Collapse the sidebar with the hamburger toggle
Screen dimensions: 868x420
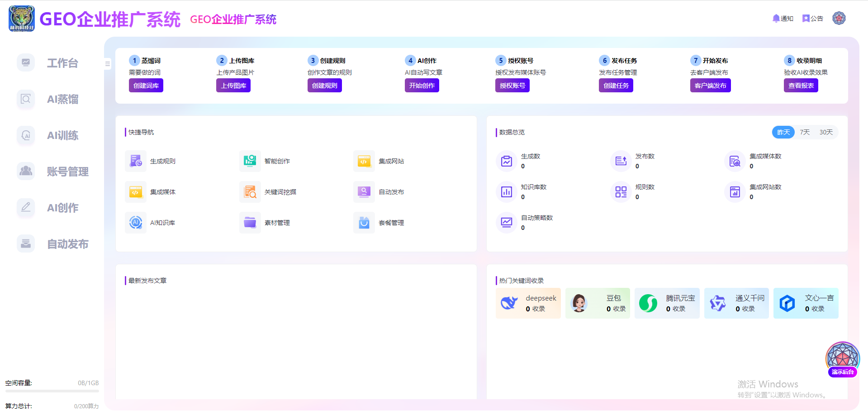pyautogui.click(x=107, y=64)
